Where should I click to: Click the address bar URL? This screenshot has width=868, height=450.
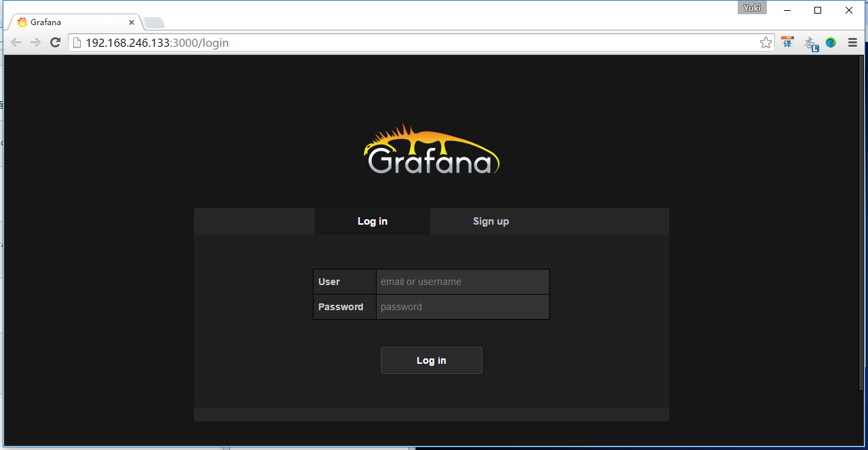pos(157,43)
